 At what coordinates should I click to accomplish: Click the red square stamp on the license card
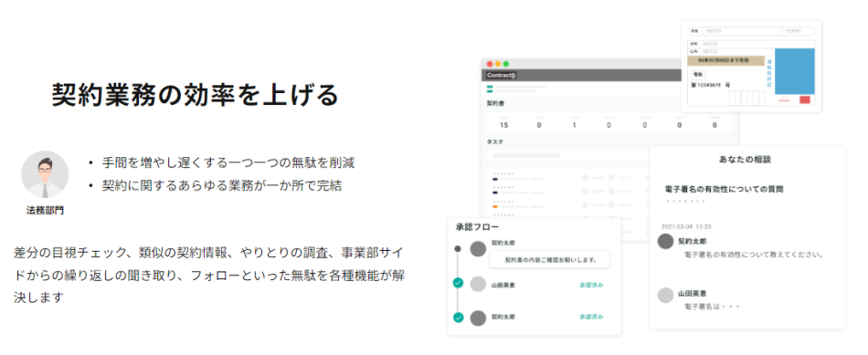point(804,100)
